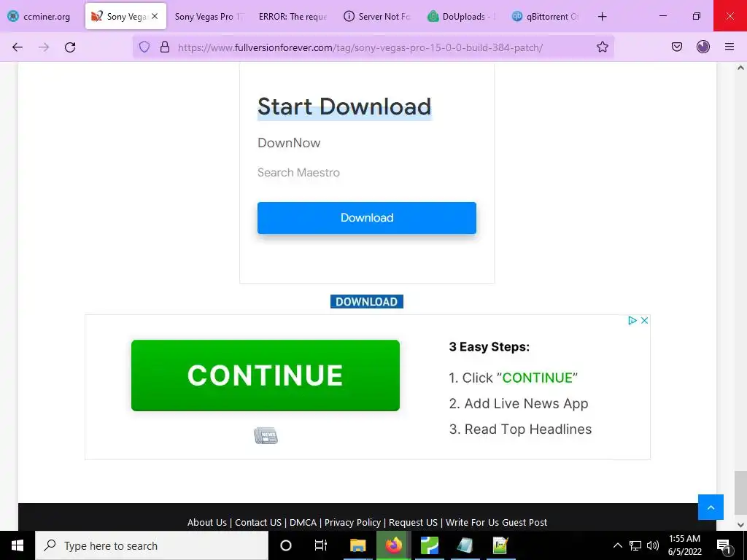Image resolution: width=747 pixels, height=560 pixels.
Task: Click the scrollbar down arrow
Action: [x=740, y=525]
